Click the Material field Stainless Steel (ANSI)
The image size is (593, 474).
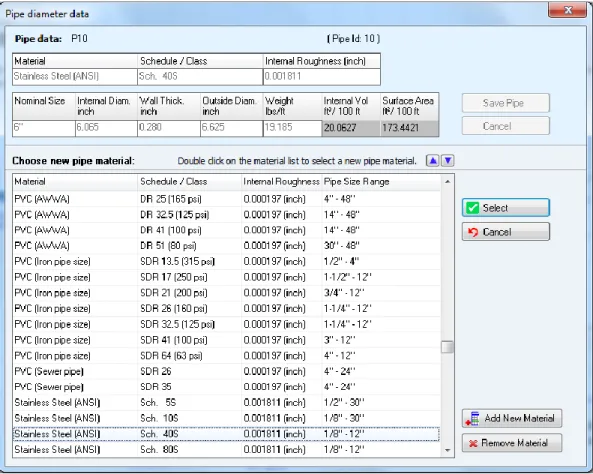click(75, 76)
